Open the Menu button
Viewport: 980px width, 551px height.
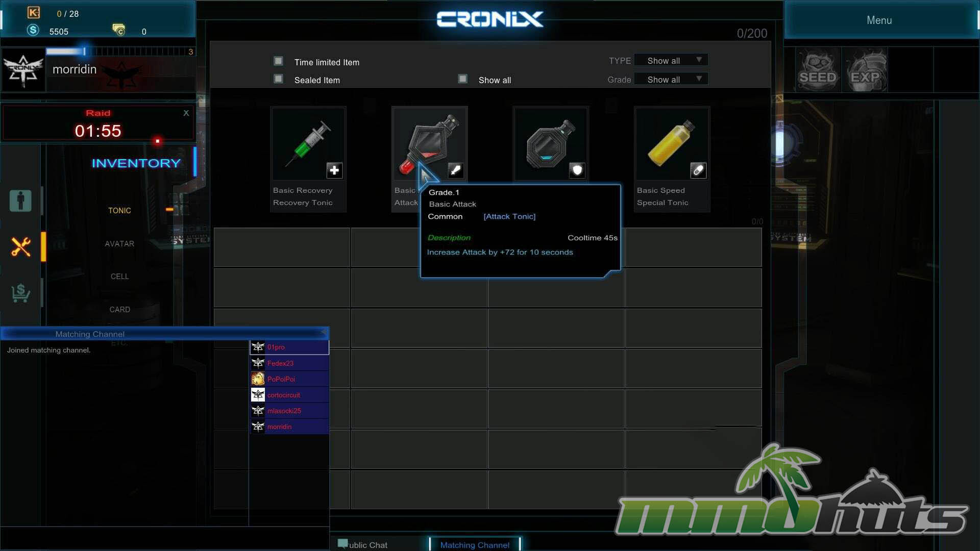879,20
